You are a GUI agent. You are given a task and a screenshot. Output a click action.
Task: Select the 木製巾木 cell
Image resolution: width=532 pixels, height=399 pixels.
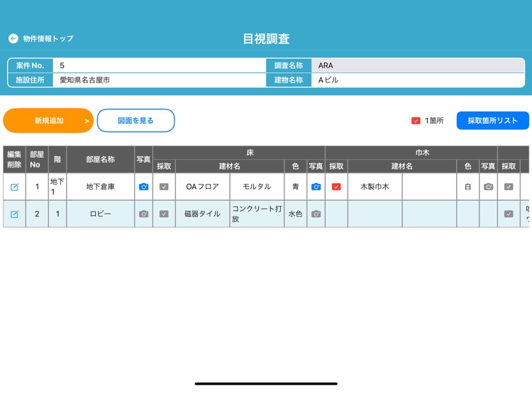pyautogui.click(x=375, y=187)
